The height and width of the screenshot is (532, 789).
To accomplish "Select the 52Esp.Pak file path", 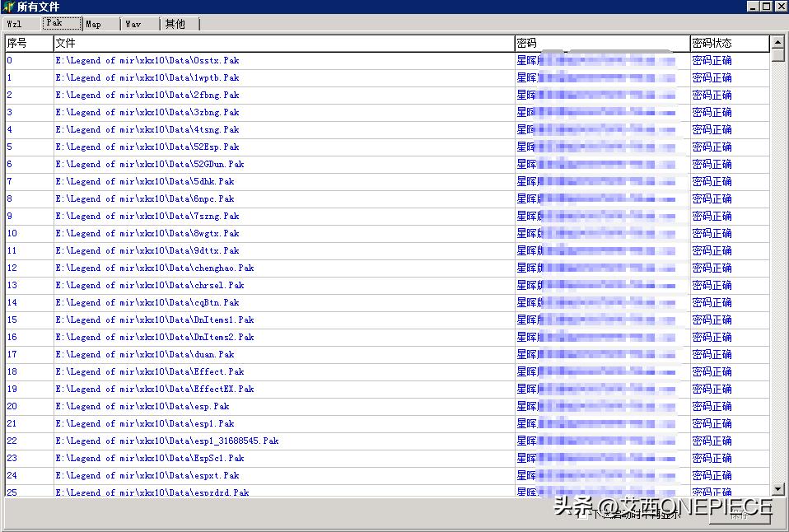I will tap(147, 147).
